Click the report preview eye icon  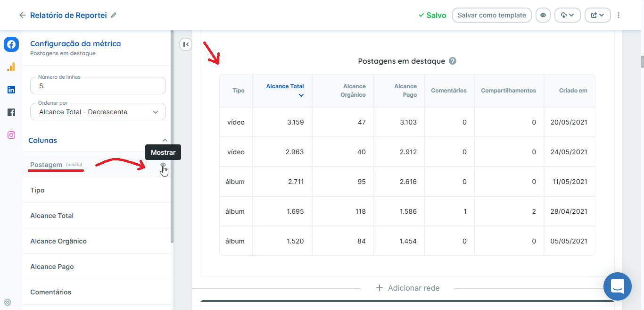[543, 15]
